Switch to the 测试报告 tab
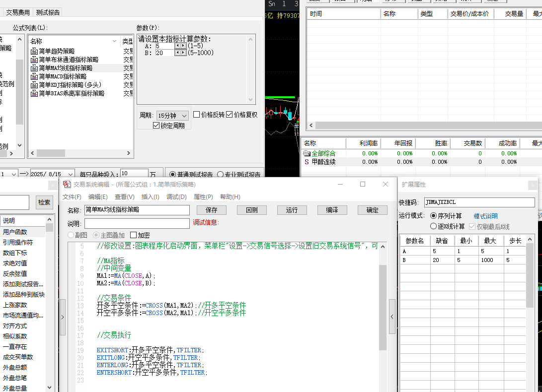This screenshot has width=542, height=392. (x=48, y=12)
